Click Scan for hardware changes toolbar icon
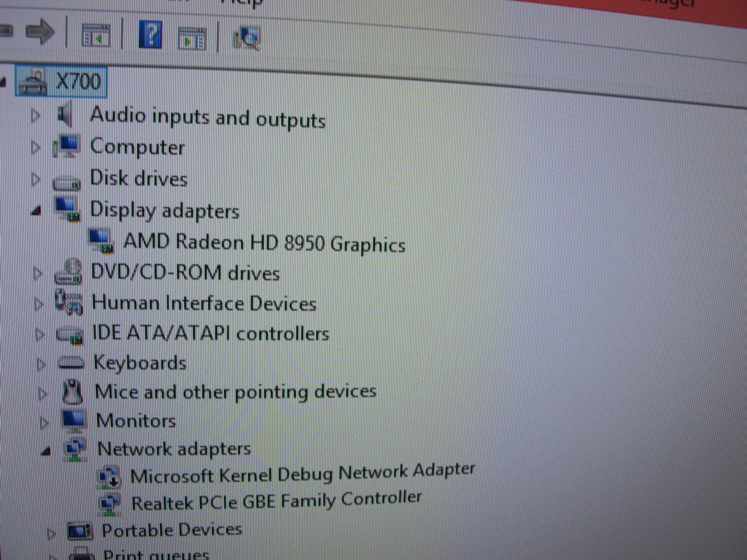Viewport: 747px width, 560px height. pos(247,38)
